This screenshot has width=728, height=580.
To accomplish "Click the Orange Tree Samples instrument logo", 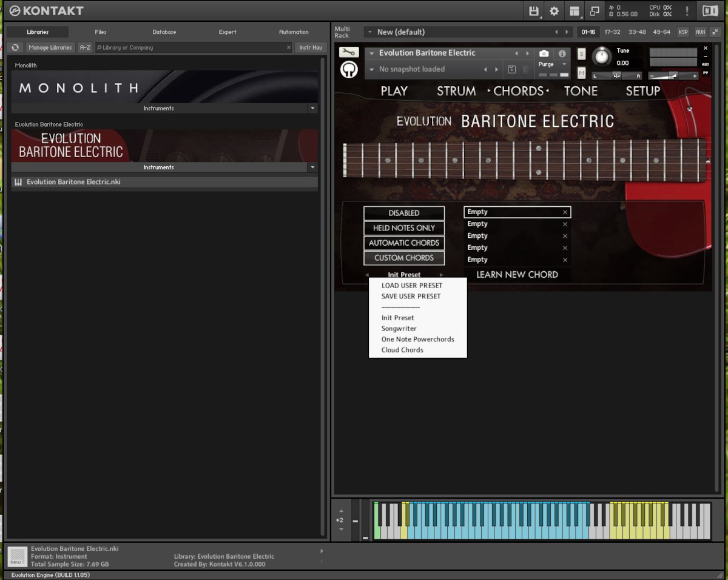I will (349, 70).
